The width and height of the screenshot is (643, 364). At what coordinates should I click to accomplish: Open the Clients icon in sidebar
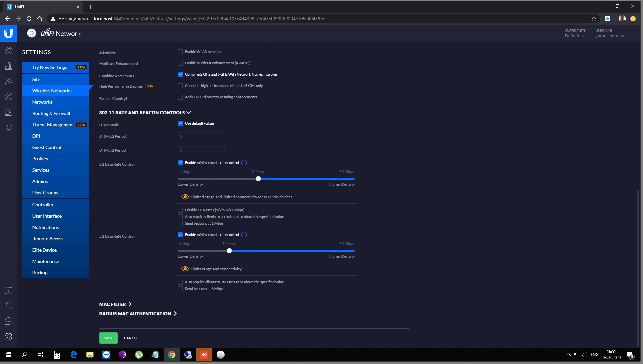9,112
